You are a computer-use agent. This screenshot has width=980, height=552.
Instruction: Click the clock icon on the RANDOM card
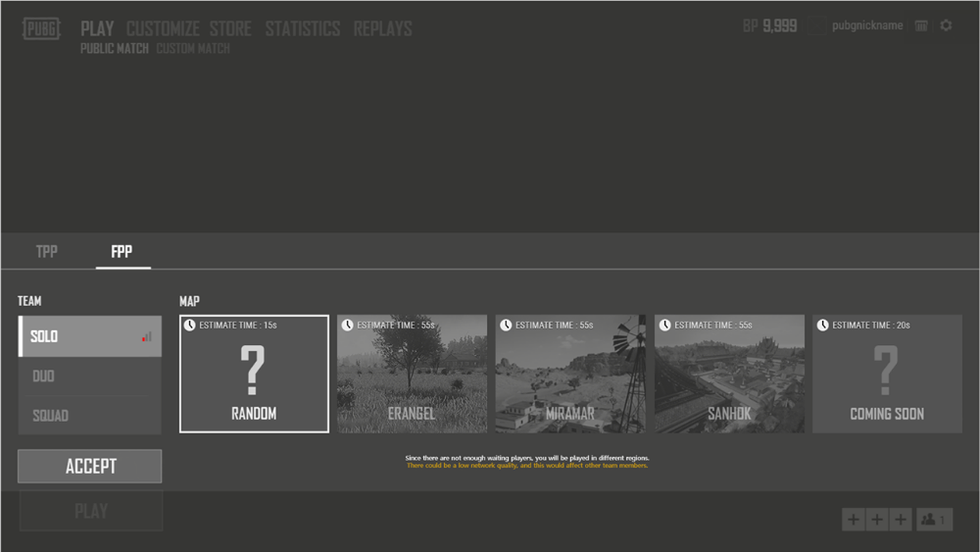pyautogui.click(x=189, y=326)
